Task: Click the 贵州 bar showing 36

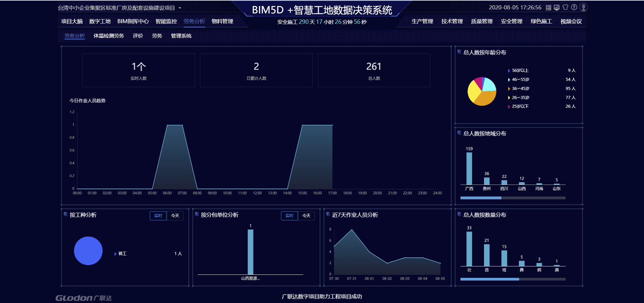Action: (x=487, y=181)
